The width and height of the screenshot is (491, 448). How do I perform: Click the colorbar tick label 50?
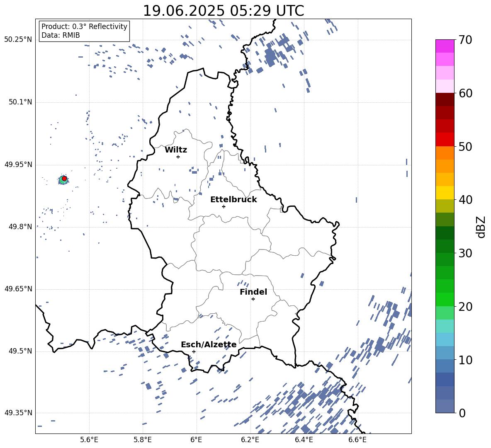click(465, 146)
